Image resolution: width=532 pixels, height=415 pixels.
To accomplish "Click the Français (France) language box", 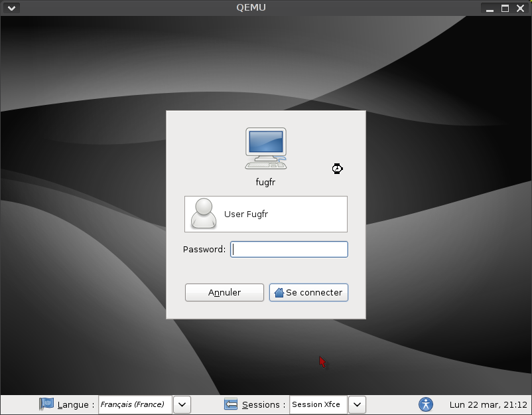I will [135, 404].
